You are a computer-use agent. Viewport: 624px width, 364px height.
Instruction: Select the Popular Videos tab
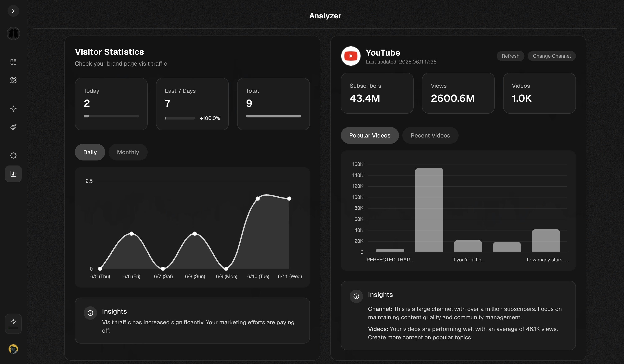coord(370,135)
